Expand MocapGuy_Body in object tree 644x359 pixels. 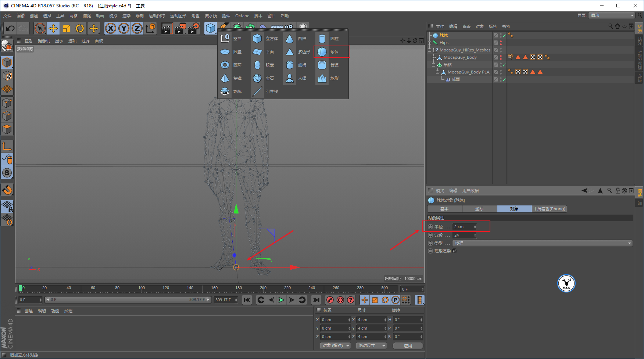(434, 57)
